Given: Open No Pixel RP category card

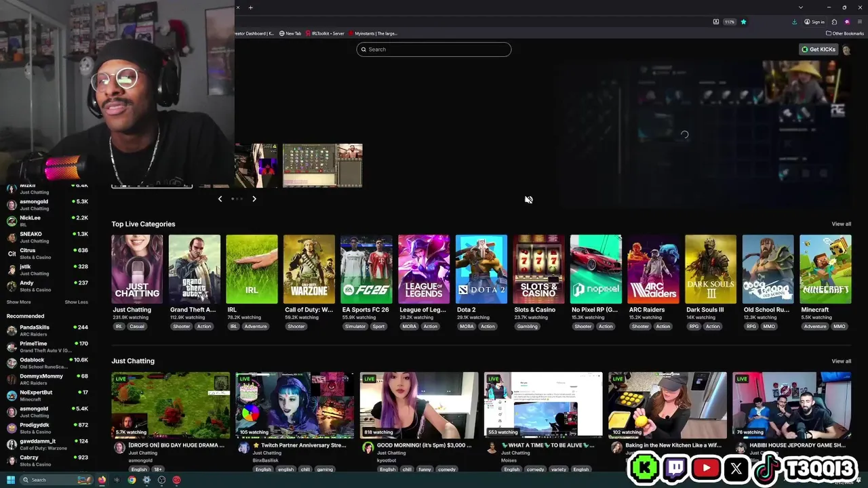Looking at the screenshot, I should point(596,269).
